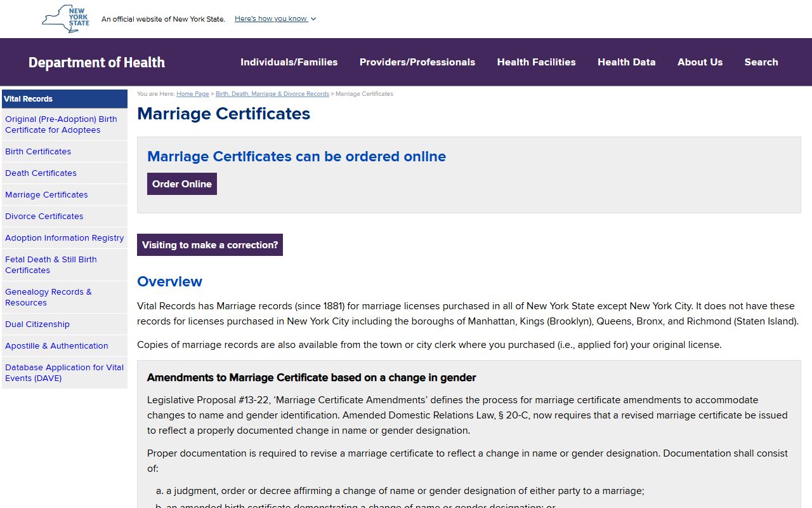Go to Dual Citizenship page

65,324
